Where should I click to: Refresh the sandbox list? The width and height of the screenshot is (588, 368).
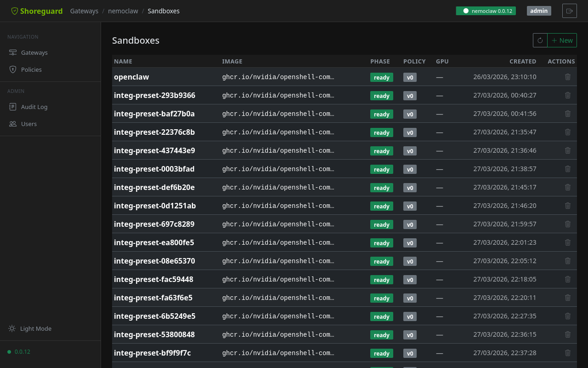tap(540, 40)
